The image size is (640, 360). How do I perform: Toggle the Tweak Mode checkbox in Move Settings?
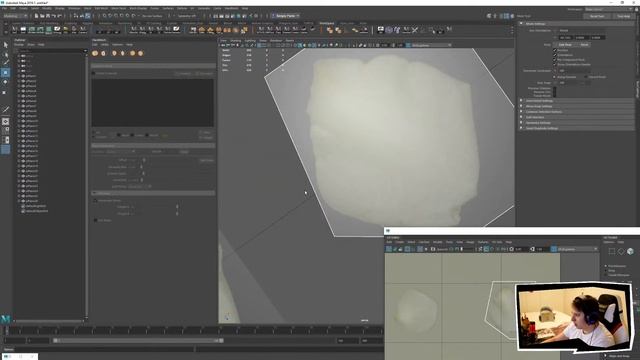click(555, 96)
